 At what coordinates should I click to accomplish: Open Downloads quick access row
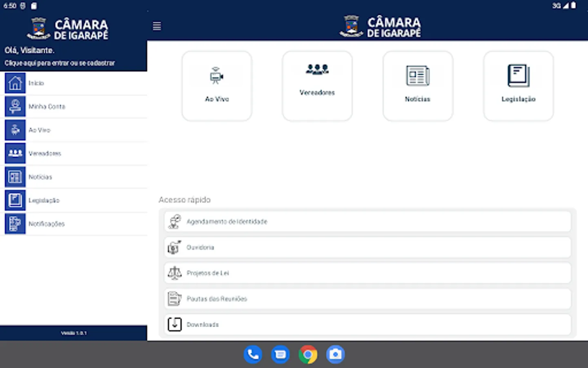point(367,325)
